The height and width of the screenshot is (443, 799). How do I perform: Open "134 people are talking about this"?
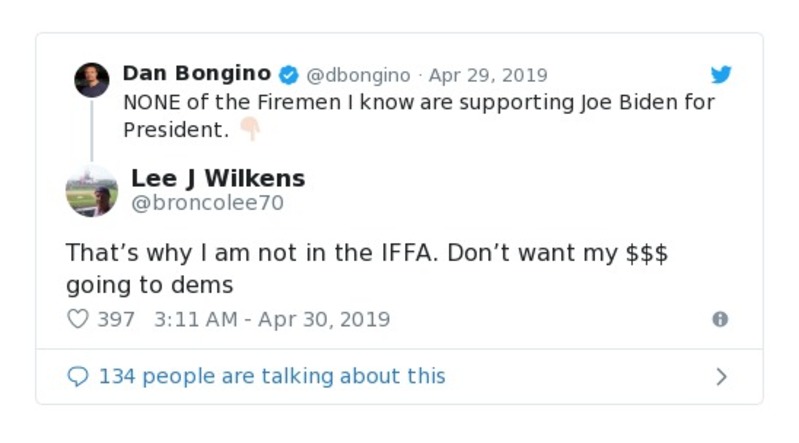click(272, 377)
